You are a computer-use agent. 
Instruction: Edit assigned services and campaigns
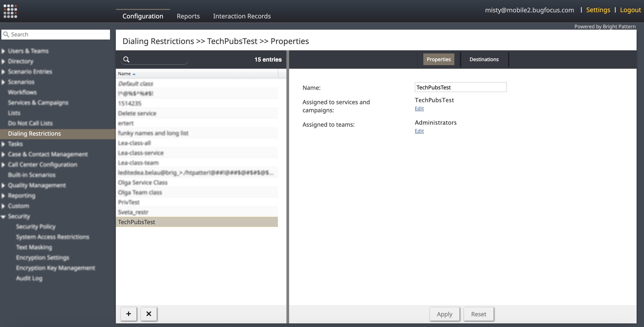[419, 108]
